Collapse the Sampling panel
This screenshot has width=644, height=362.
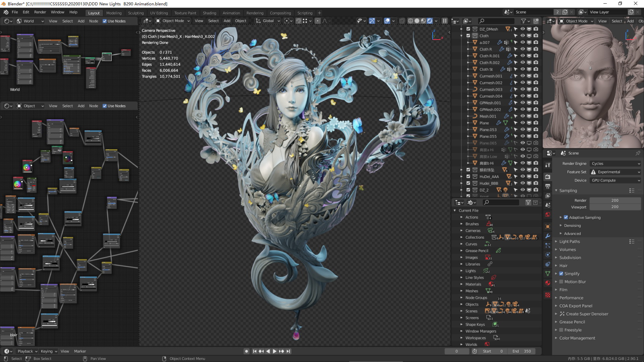568,191
